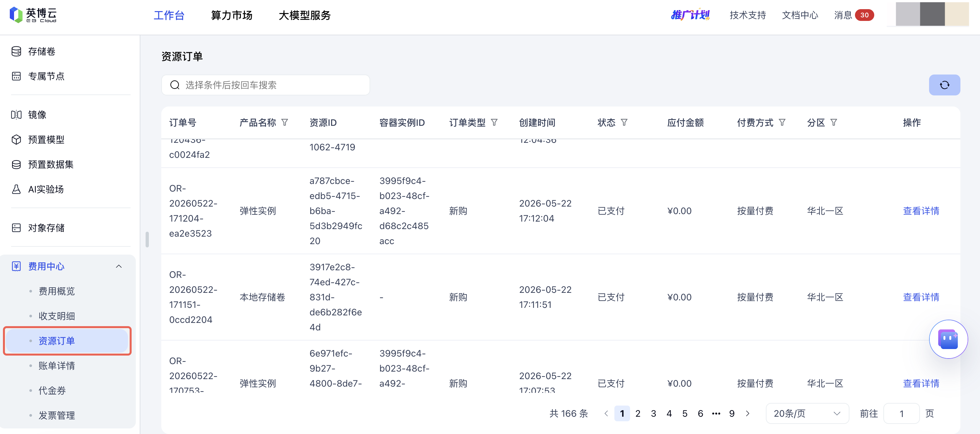980x434 pixels.
Task: Select order number OR-20260522-171204-ea2e3523
Action: (x=193, y=211)
